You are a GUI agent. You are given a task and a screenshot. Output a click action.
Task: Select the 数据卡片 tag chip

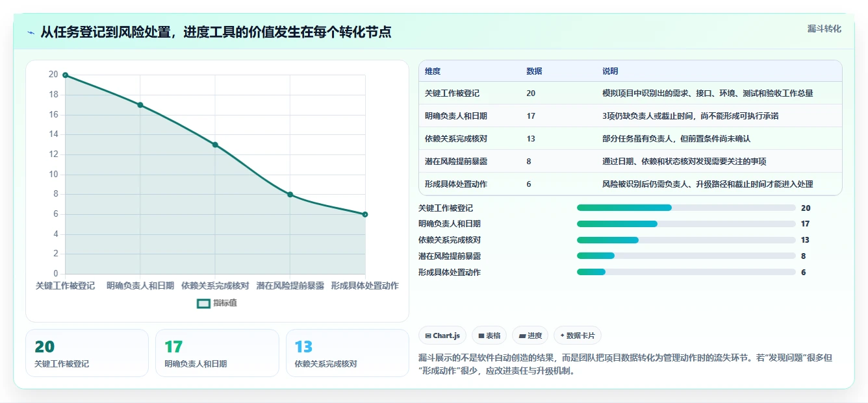click(578, 336)
